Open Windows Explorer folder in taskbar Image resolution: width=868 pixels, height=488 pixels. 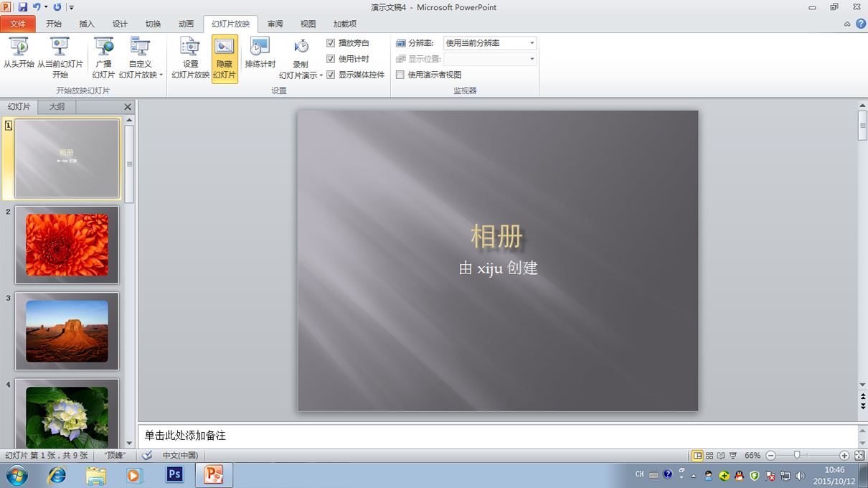pos(95,474)
